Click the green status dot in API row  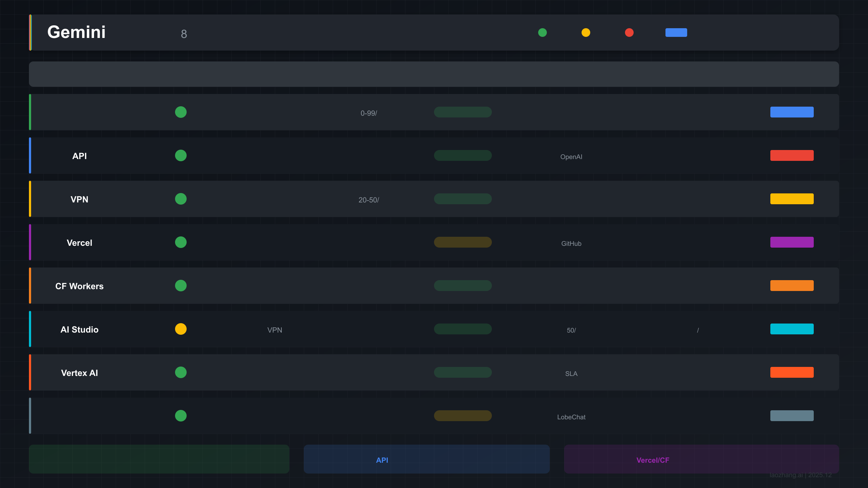pos(181,155)
